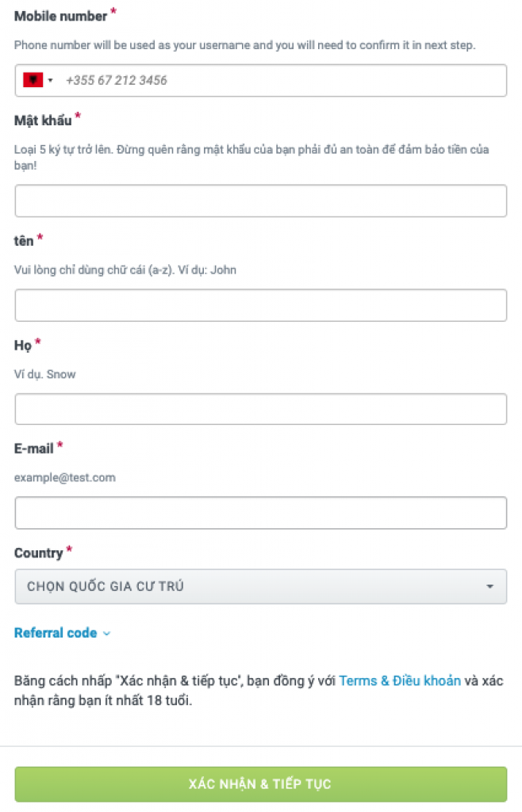Open the CHỌN QUỐC GIA CƯ TRÚ dropdown

pyautogui.click(x=260, y=586)
